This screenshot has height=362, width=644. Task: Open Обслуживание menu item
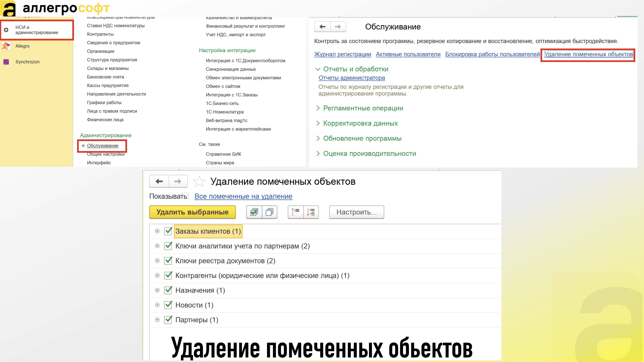(x=103, y=146)
